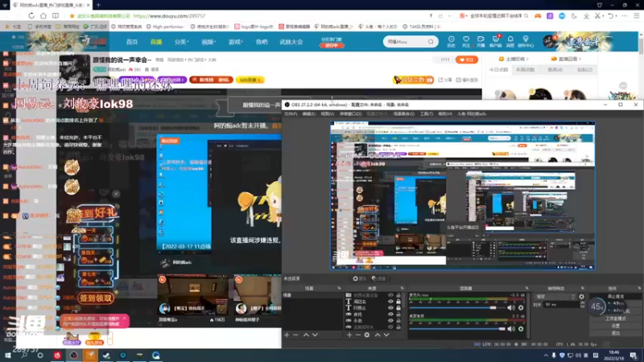Open the desktop audio settings gear
This screenshot has width=644, height=362.
click(x=521, y=329)
